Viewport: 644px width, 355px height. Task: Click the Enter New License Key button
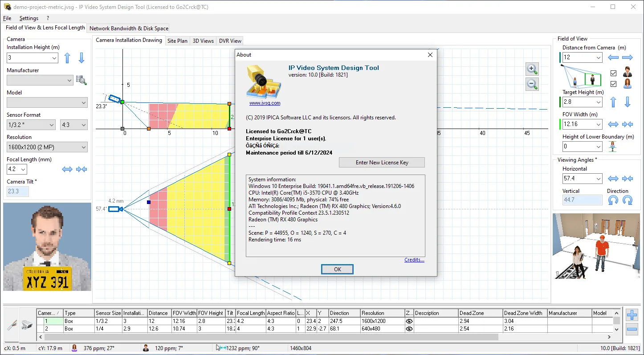(x=382, y=163)
